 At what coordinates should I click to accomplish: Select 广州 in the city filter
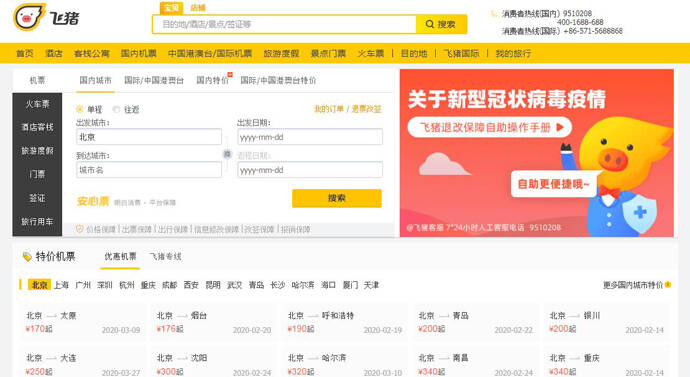83,285
